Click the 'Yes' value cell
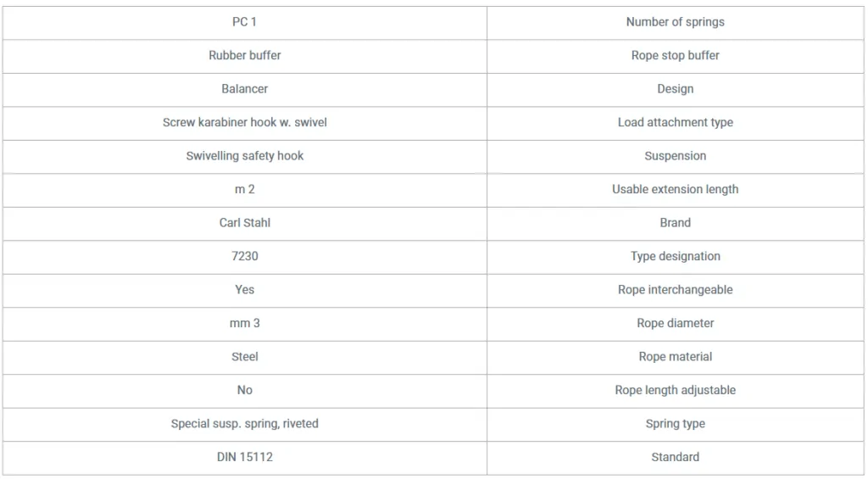 pyautogui.click(x=244, y=291)
